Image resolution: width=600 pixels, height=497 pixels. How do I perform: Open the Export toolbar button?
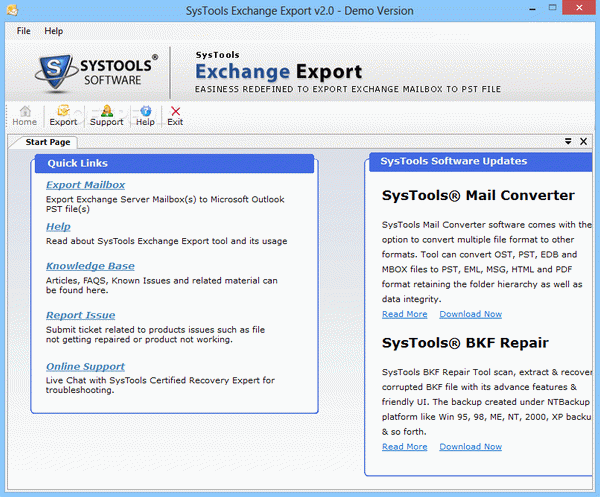tap(63, 116)
